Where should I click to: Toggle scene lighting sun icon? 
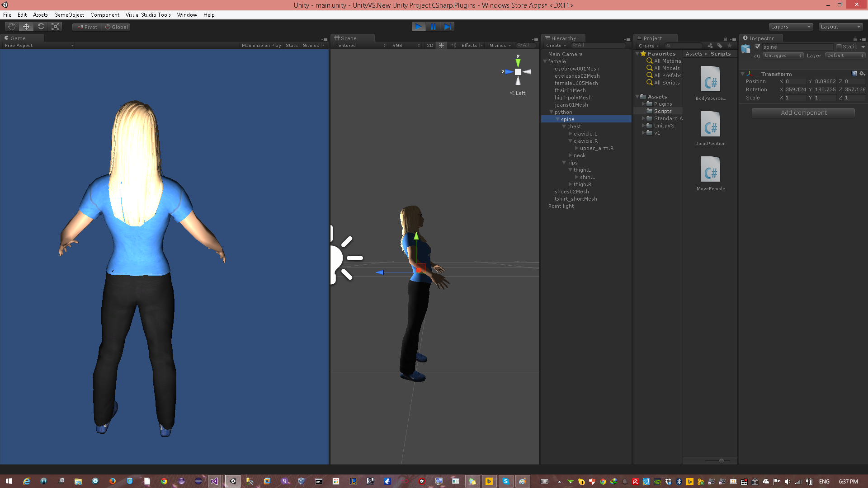tap(441, 45)
